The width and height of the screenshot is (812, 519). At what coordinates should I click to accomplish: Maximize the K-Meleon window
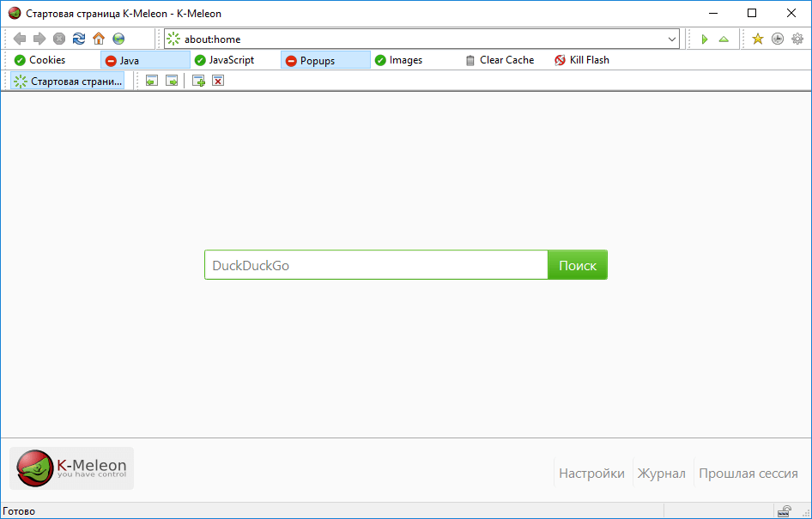752,14
